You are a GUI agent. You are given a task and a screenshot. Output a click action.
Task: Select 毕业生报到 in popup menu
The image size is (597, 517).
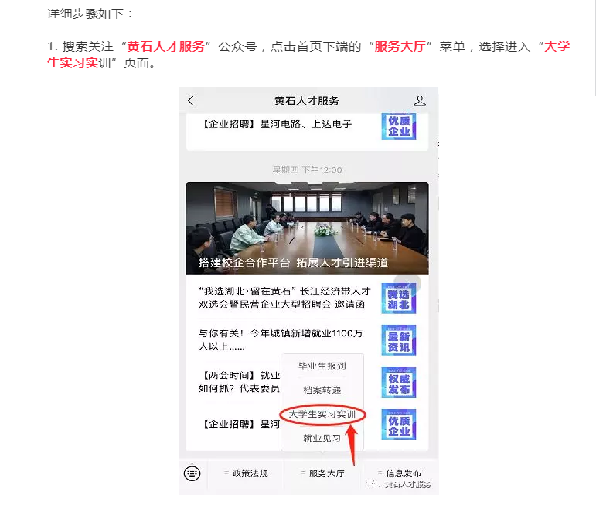[322, 366]
